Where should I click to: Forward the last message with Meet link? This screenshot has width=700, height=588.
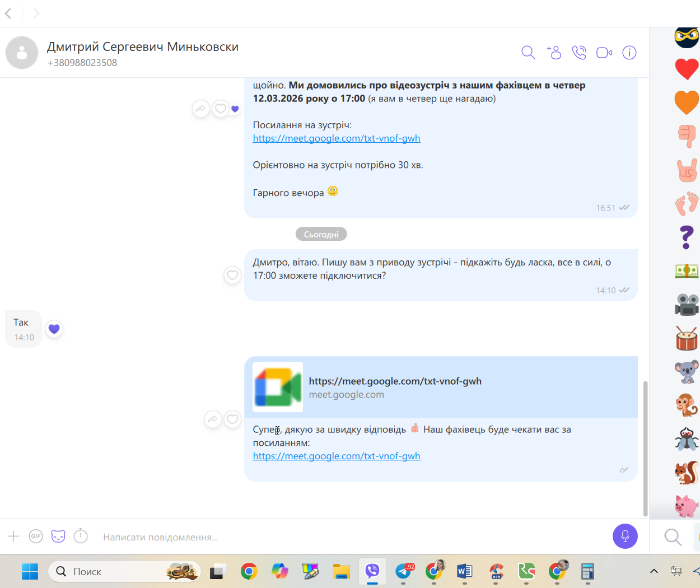pos(213,419)
